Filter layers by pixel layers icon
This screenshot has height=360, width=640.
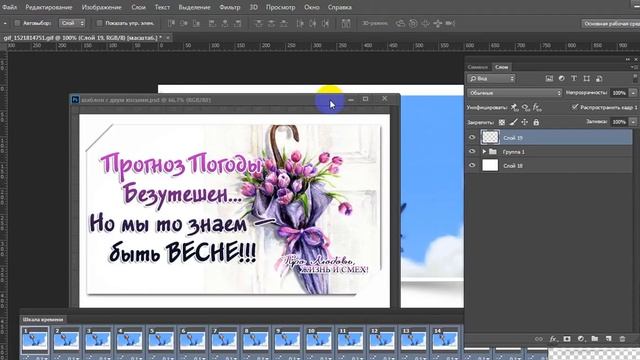pos(549,78)
